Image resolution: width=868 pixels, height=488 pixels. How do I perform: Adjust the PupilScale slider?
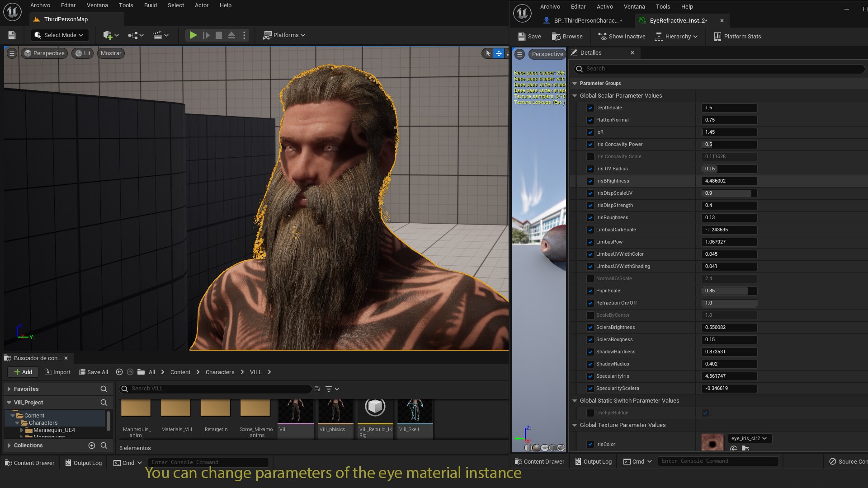(728, 291)
